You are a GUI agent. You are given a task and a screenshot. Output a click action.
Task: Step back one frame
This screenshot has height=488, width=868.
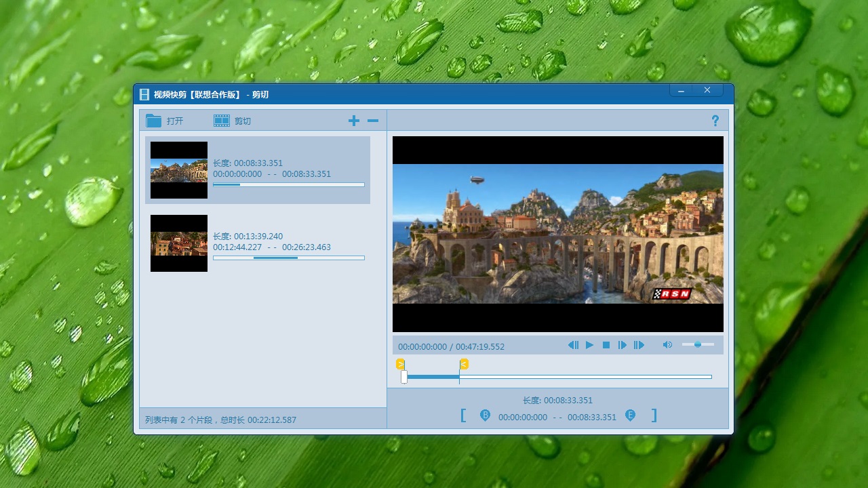[574, 345]
